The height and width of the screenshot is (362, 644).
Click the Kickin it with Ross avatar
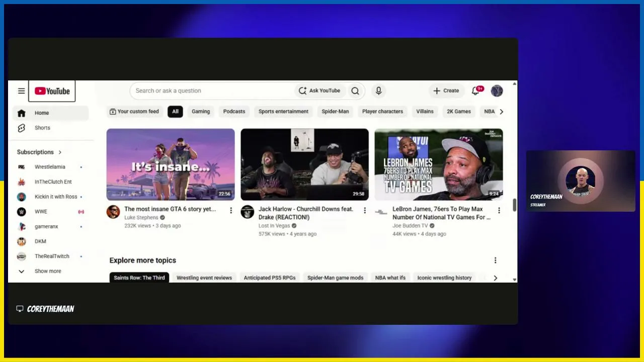click(22, 197)
